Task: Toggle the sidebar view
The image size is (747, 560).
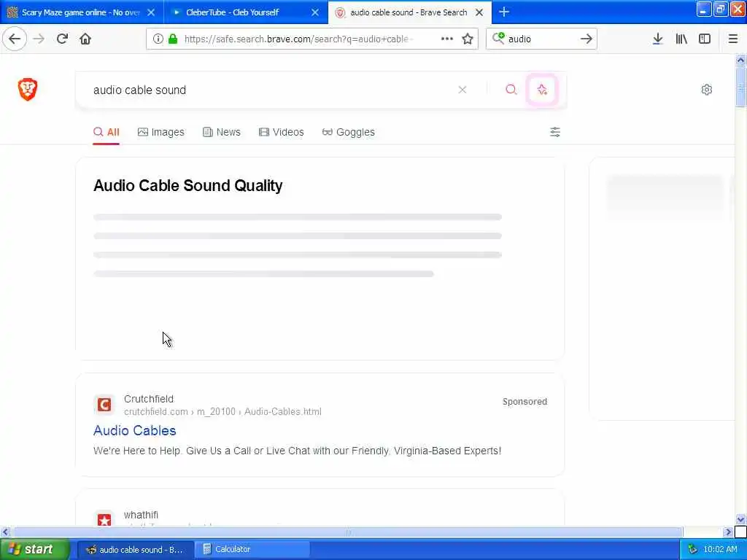Action: pyautogui.click(x=705, y=39)
